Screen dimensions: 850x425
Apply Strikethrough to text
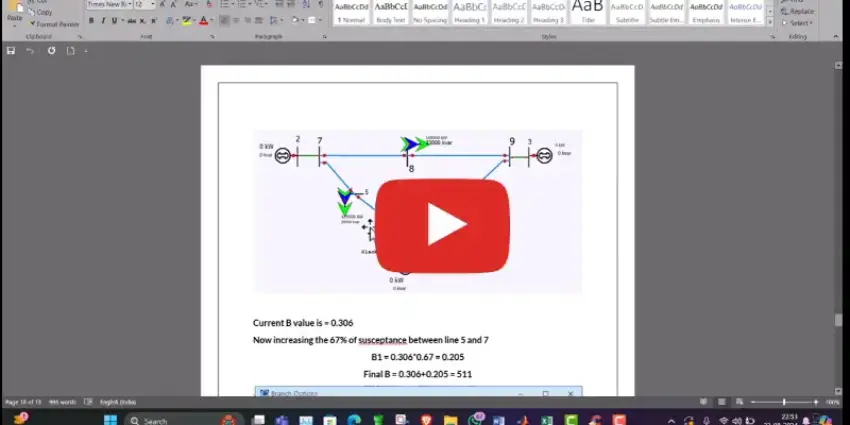pos(131,21)
